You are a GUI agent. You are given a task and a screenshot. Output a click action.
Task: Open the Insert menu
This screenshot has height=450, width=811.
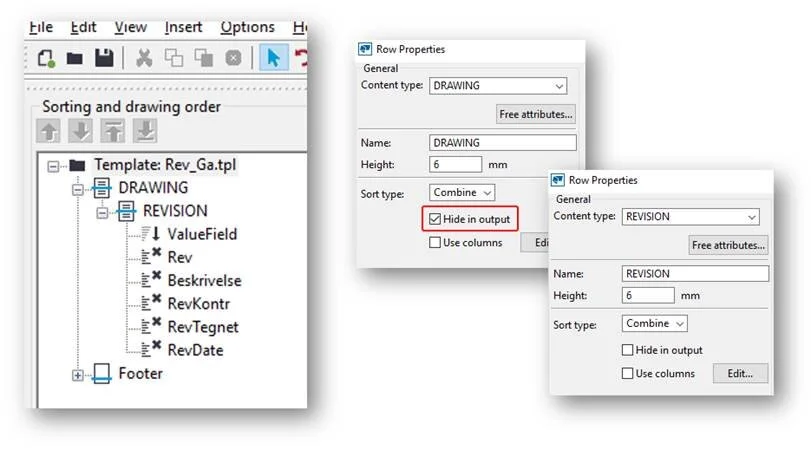pos(183,27)
